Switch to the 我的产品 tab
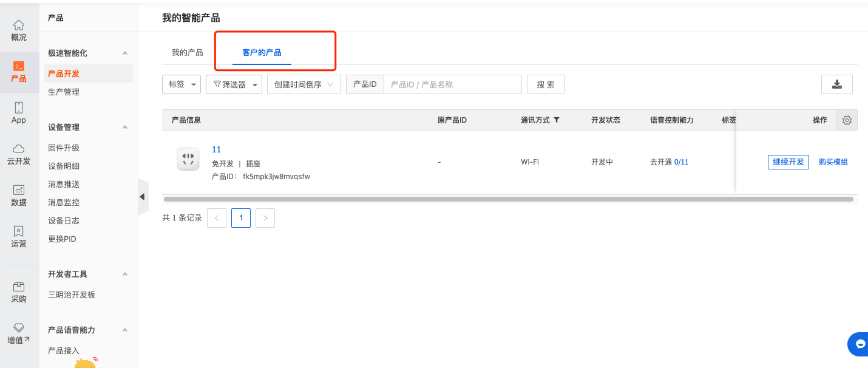868x368 pixels. (187, 53)
